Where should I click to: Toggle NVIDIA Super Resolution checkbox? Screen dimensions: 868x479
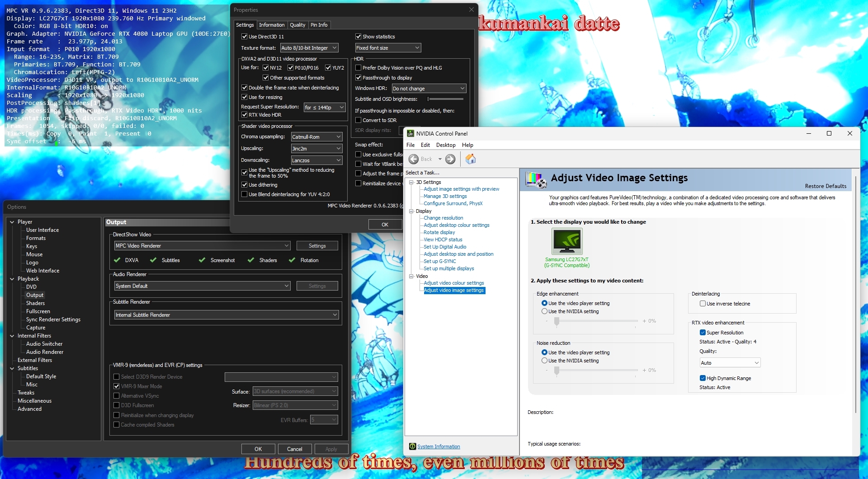pyautogui.click(x=703, y=333)
